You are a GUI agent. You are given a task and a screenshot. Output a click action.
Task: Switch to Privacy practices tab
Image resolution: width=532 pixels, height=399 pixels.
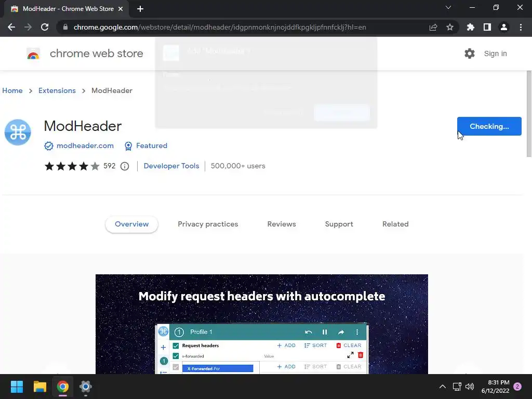pyautogui.click(x=208, y=224)
